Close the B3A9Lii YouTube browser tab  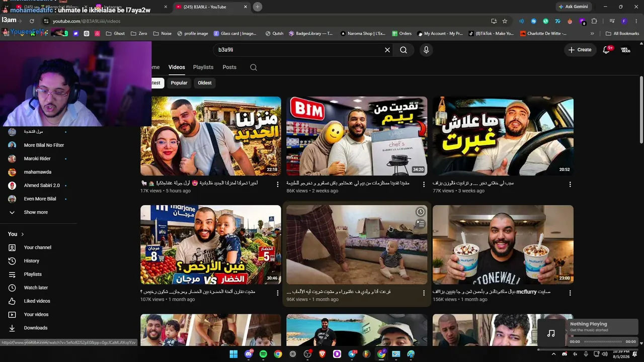pos(246,7)
